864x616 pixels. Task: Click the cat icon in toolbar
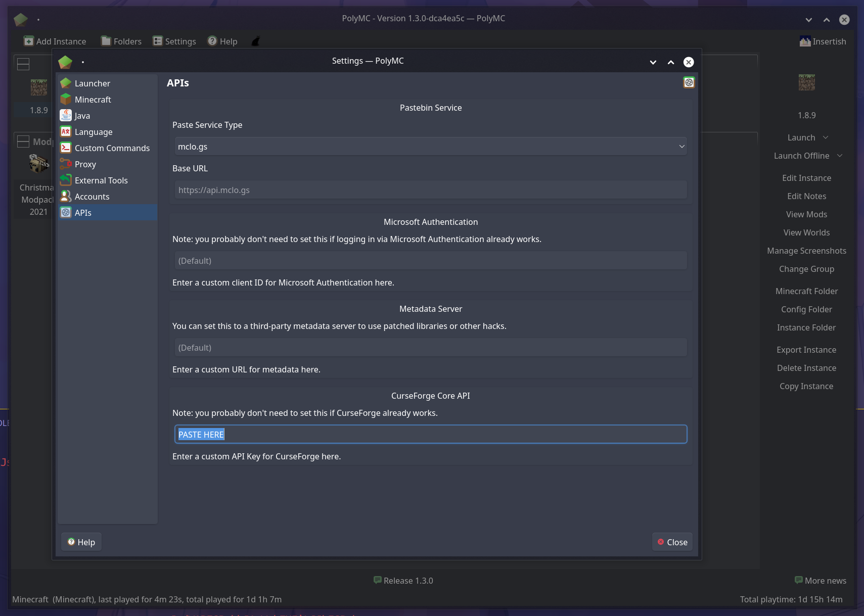[x=256, y=41]
